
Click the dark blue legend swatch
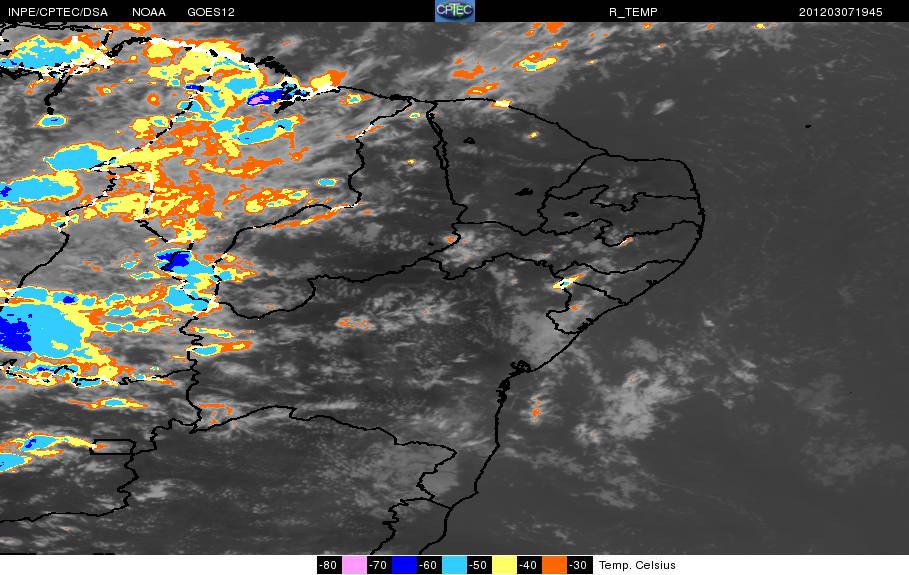[x=404, y=565]
